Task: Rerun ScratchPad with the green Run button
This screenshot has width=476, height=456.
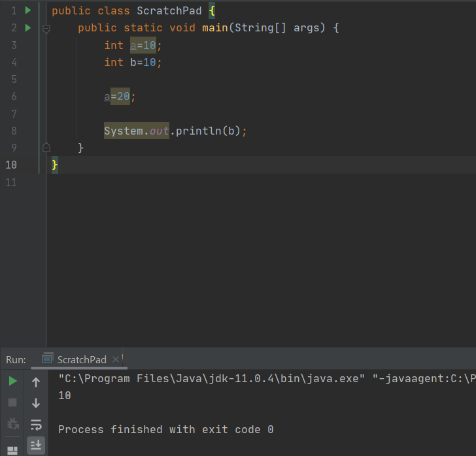Action: (12, 381)
